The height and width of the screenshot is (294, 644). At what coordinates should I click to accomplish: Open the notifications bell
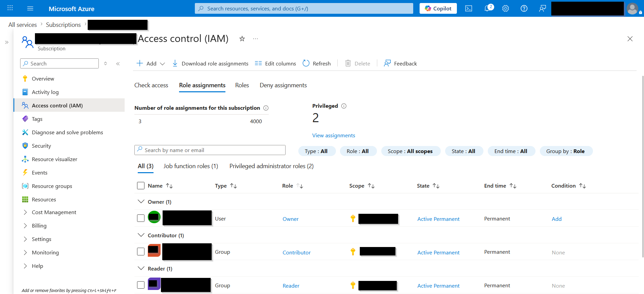point(488,8)
